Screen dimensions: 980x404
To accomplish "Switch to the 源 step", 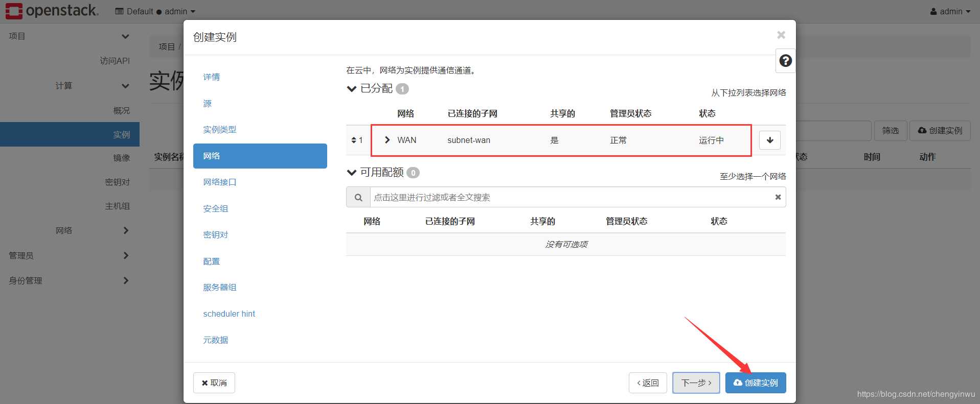I will click(207, 103).
